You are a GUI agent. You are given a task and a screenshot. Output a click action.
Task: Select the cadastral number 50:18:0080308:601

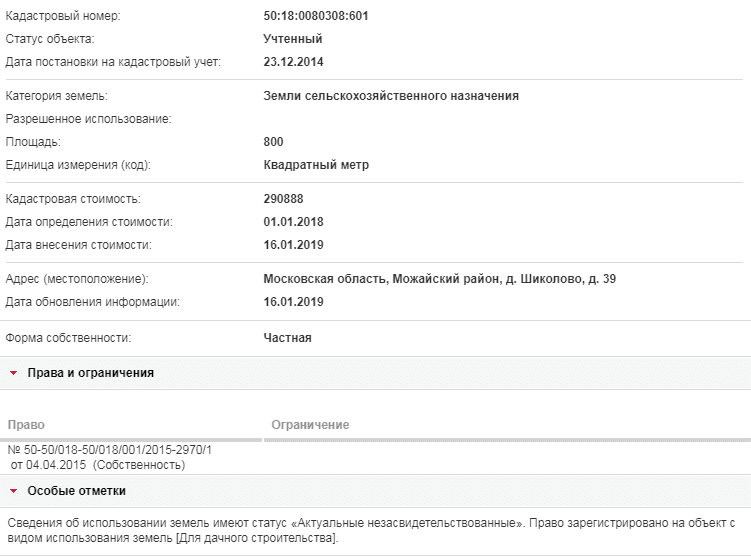point(316,16)
